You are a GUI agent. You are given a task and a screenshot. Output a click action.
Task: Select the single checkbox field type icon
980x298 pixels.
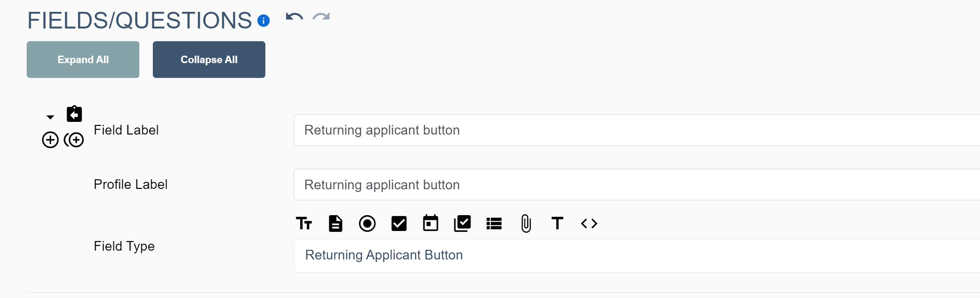tap(399, 223)
